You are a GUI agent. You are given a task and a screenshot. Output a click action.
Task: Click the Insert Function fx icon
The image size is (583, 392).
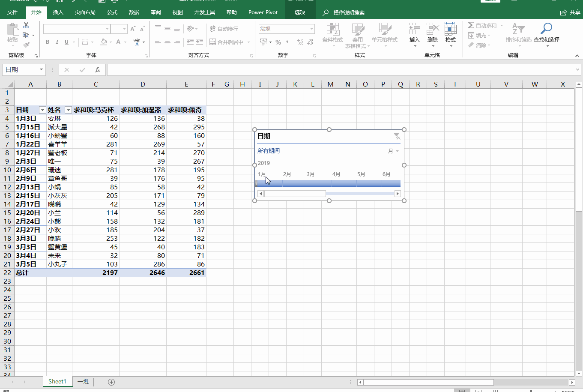98,70
